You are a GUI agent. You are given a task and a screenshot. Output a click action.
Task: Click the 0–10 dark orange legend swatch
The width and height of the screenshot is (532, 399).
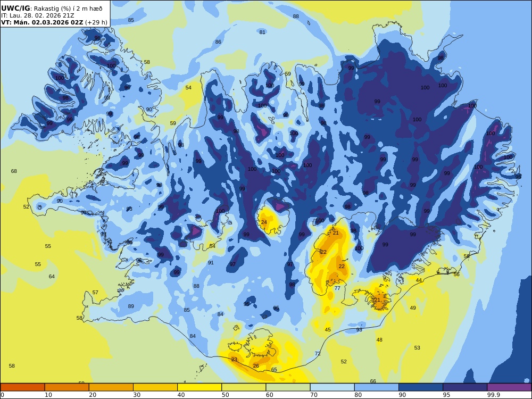[x=23, y=387]
